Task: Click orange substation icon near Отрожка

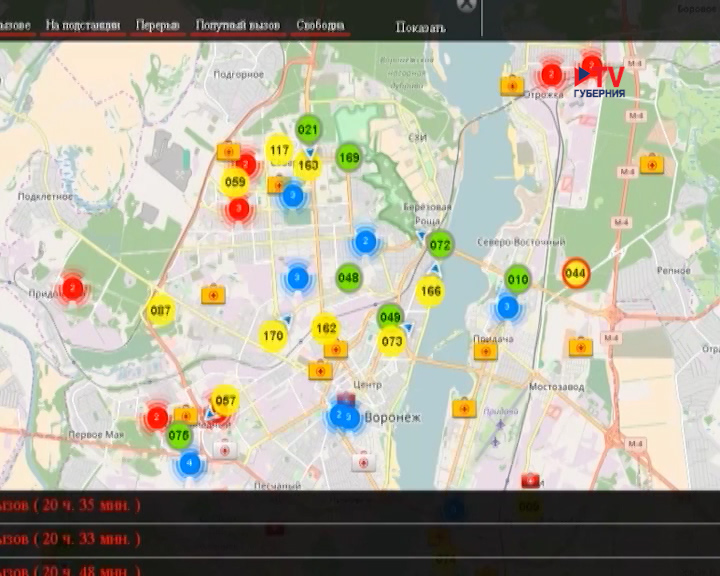Action: 512,85
